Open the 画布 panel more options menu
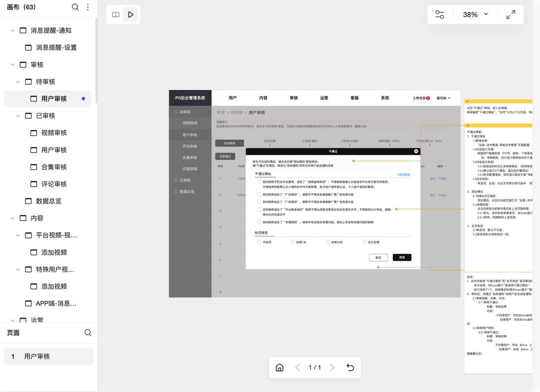 (88, 7)
